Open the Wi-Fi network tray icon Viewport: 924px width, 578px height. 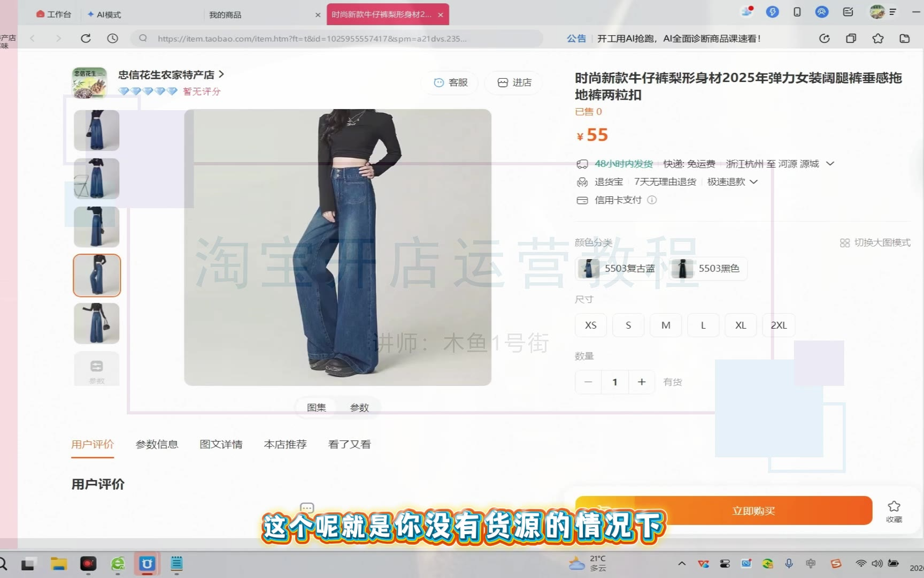point(861,564)
